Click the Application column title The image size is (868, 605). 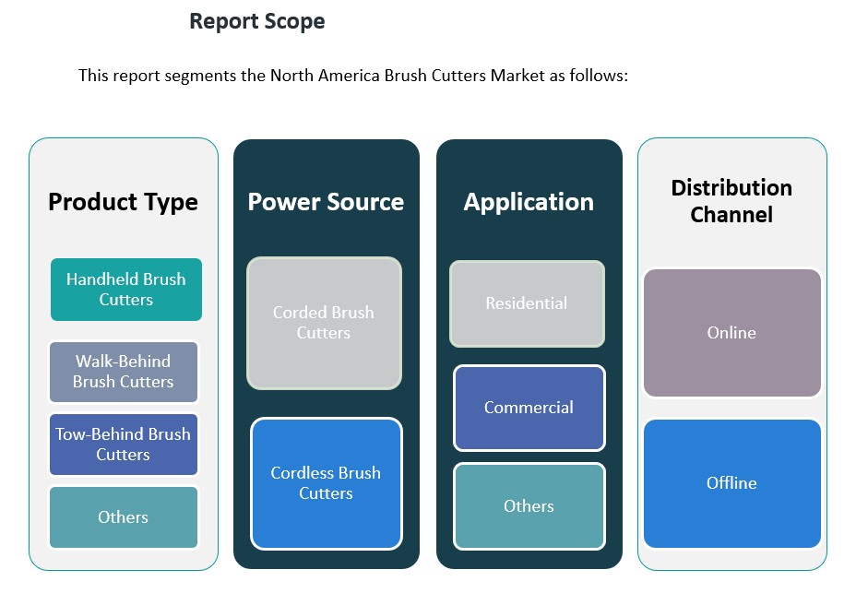(529, 202)
